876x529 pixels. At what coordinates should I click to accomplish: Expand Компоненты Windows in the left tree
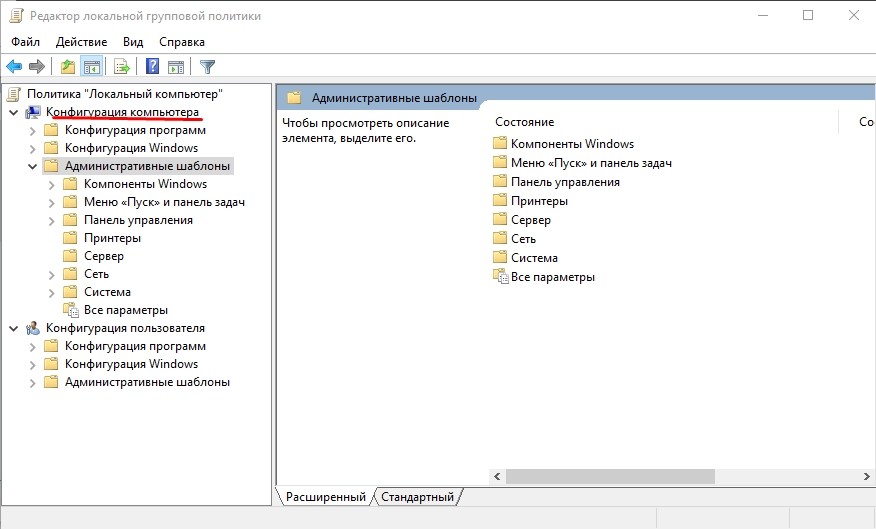(x=52, y=184)
